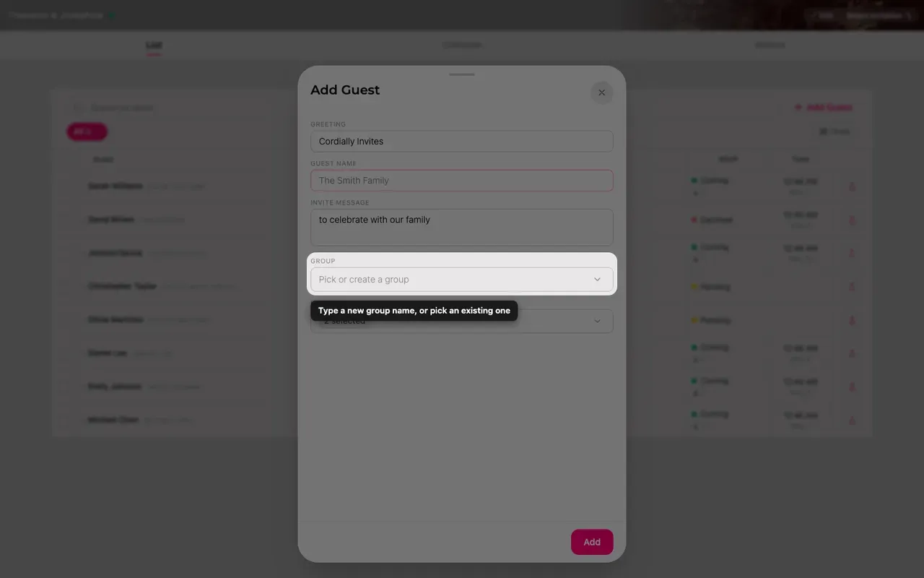Close the Add Guest dialog

[601, 92]
